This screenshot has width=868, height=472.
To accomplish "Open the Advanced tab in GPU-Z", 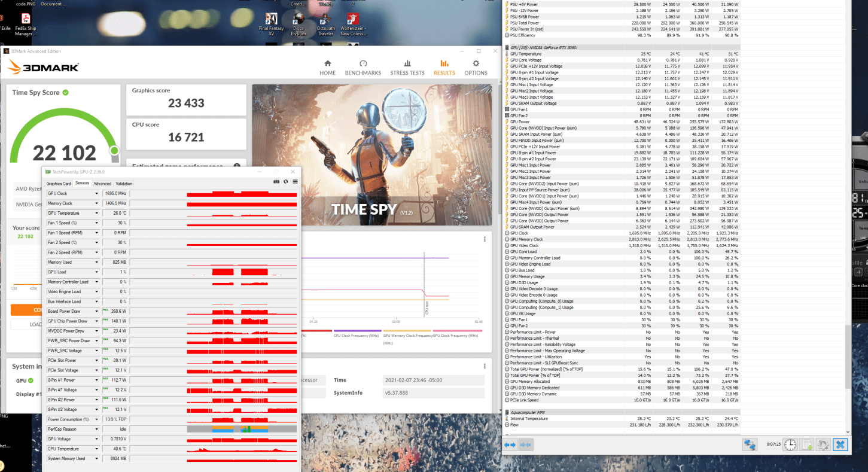I will pyautogui.click(x=102, y=184).
